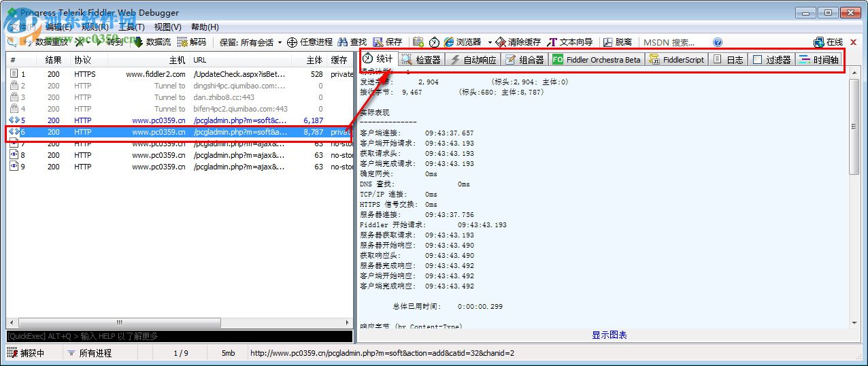This screenshot has height=366, width=868.
Task: Click the comment balloon icon in the toolbar
Action: pyautogui.click(x=12, y=42)
